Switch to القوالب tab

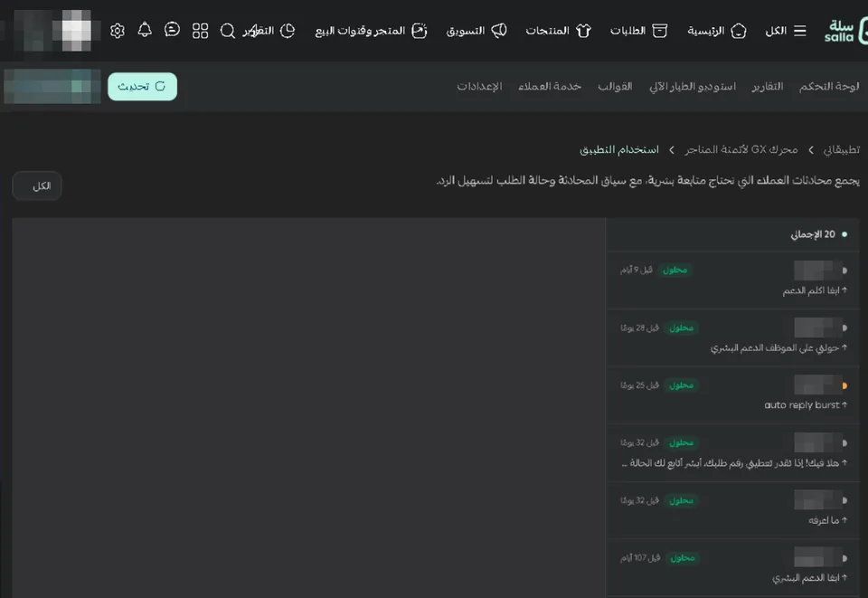pos(615,86)
